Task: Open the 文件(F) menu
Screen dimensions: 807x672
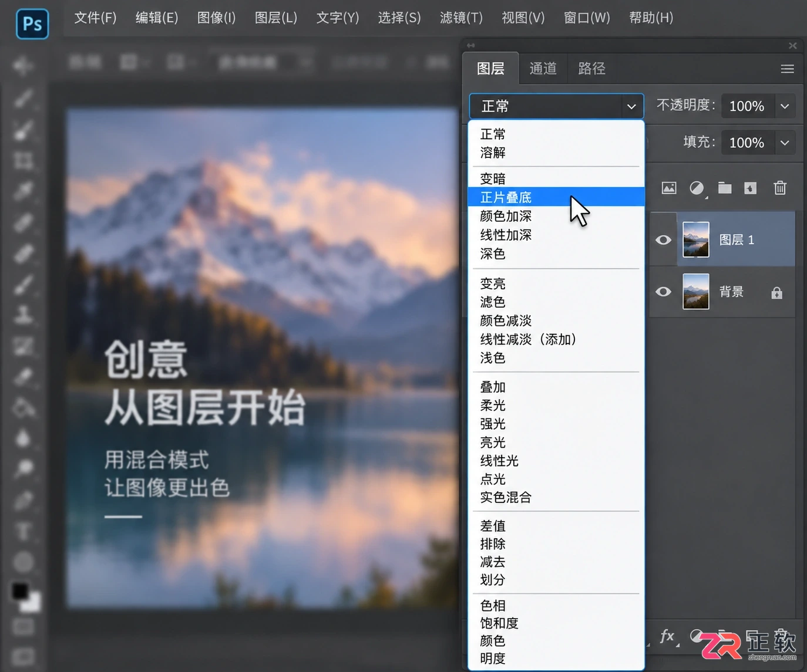Action: 95,18
